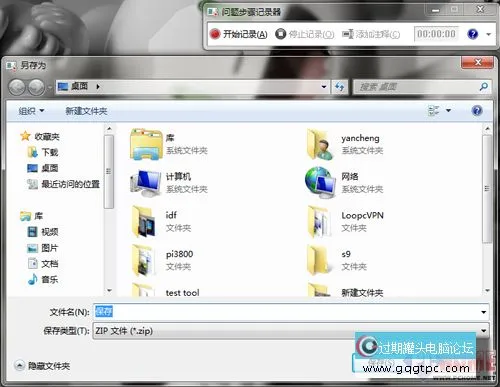The height and width of the screenshot is (387, 500).
Task: Click the file list scroll down arrow
Action: [x=487, y=291]
